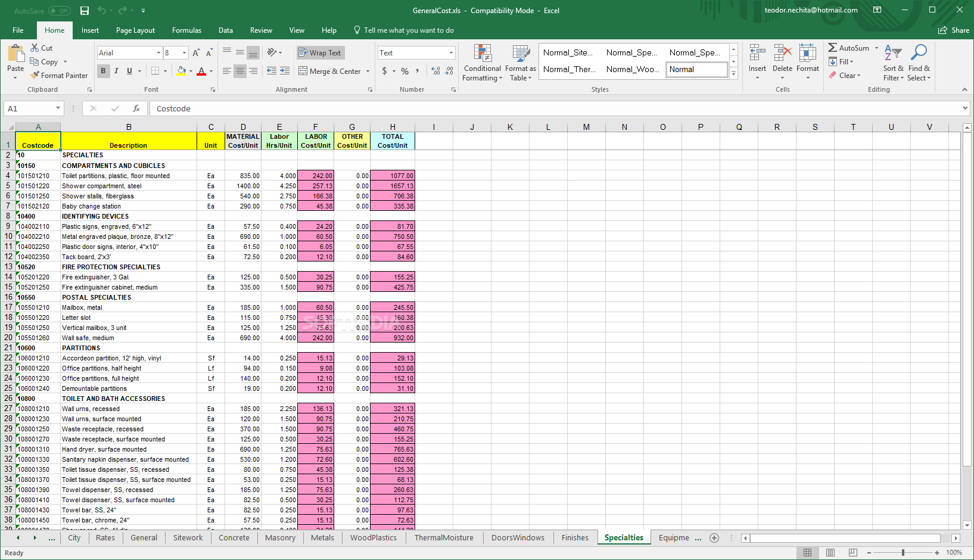Click the Cut scissors command
Image resolution: width=974 pixels, height=560 pixels.
(42, 48)
